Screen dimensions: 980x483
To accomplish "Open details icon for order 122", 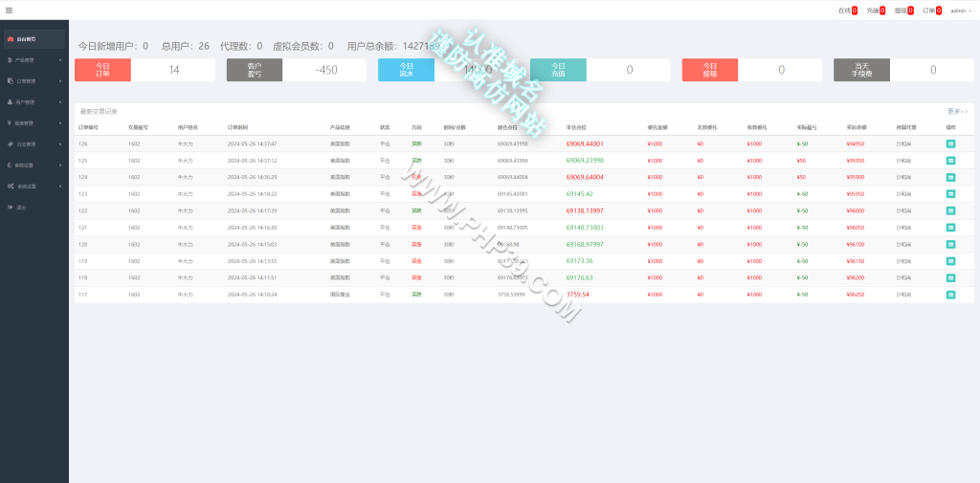I will [x=950, y=210].
